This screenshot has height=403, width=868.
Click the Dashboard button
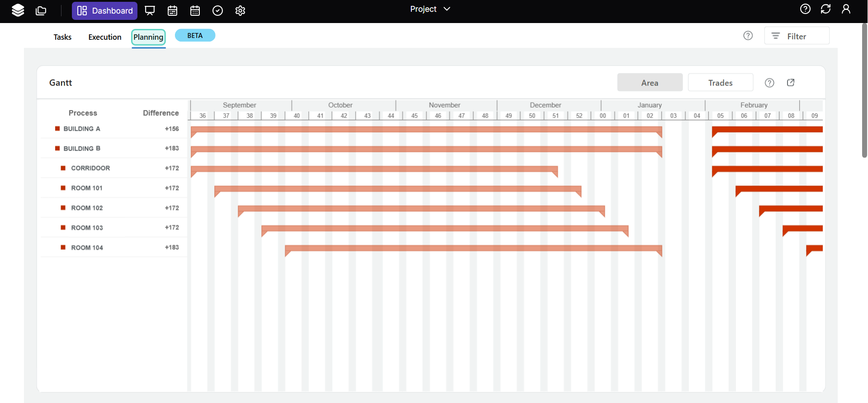coord(105,10)
